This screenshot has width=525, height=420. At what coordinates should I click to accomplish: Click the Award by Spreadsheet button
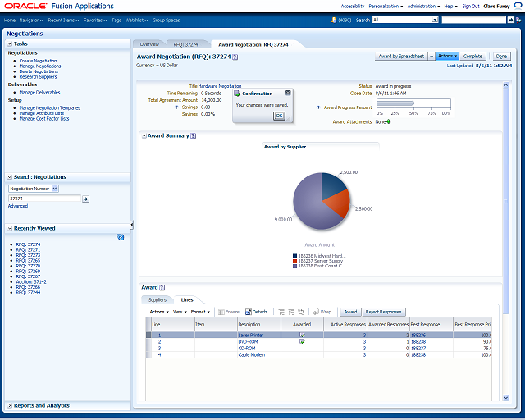point(401,57)
